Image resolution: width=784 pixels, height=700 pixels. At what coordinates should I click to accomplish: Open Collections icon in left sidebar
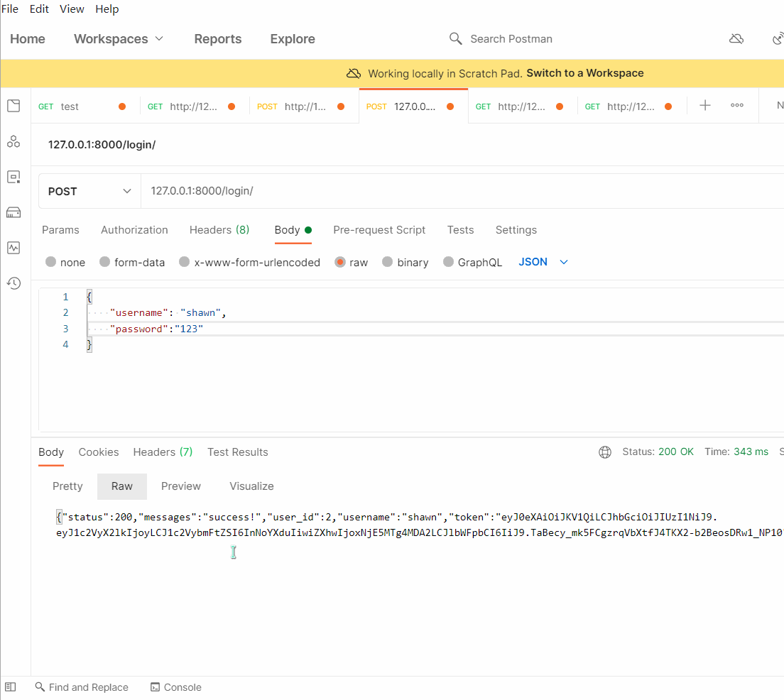13,106
